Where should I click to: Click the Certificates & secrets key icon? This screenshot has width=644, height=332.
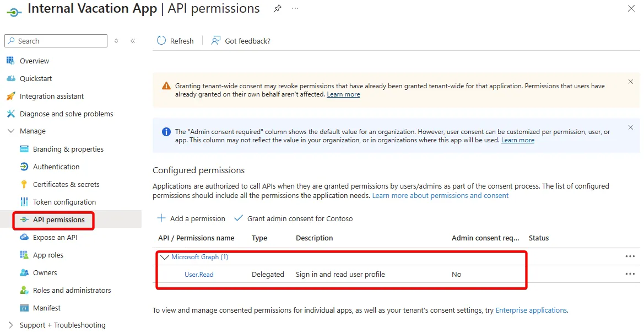(24, 184)
